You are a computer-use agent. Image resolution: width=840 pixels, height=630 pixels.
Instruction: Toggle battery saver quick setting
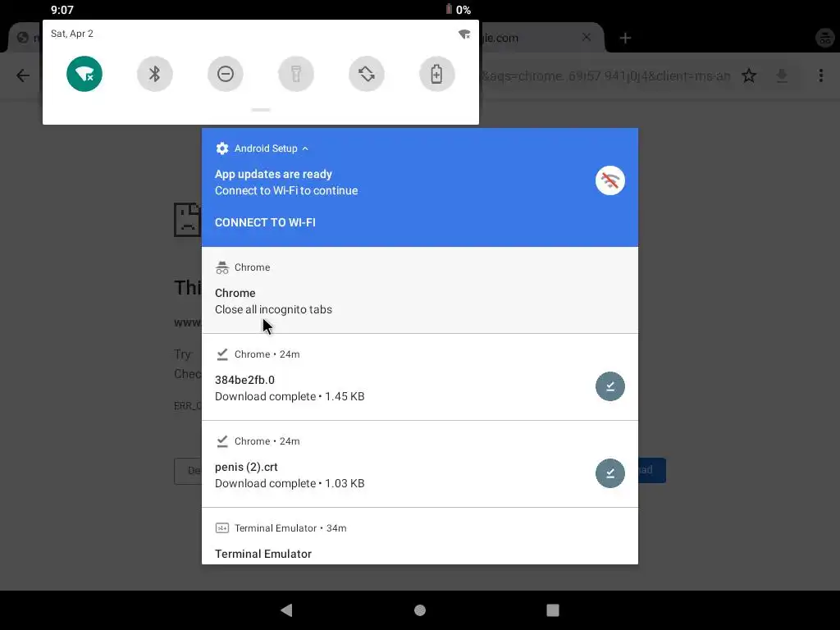437,74
